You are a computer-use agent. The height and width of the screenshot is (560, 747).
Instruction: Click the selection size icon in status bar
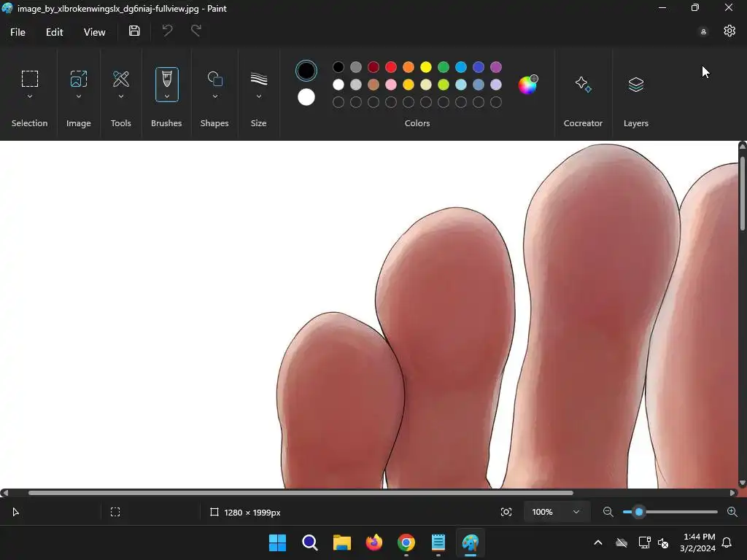click(x=115, y=512)
